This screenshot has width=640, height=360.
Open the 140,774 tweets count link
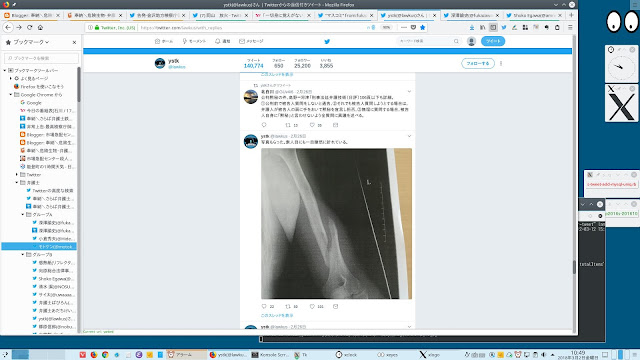click(x=253, y=64)
